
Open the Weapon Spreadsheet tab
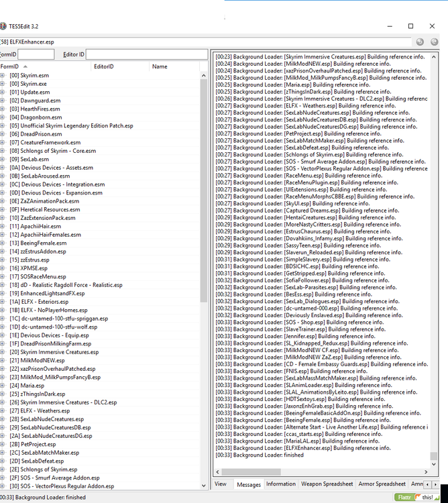click(x=327, y=484)
